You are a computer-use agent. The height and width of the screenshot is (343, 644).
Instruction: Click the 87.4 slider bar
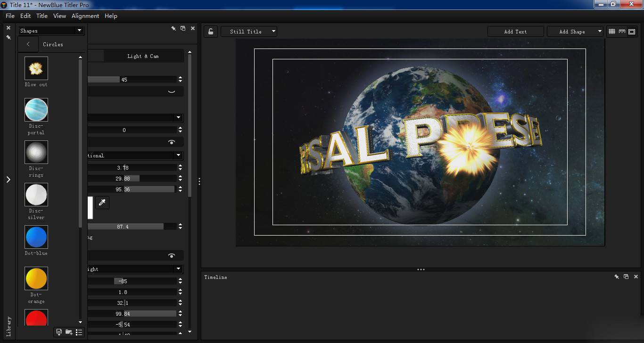pos(132,227)
